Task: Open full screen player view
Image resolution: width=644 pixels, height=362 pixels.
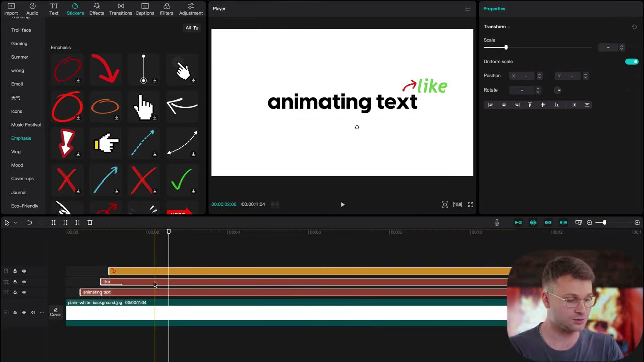Action: pyautogui.click(x=471, y=205)
